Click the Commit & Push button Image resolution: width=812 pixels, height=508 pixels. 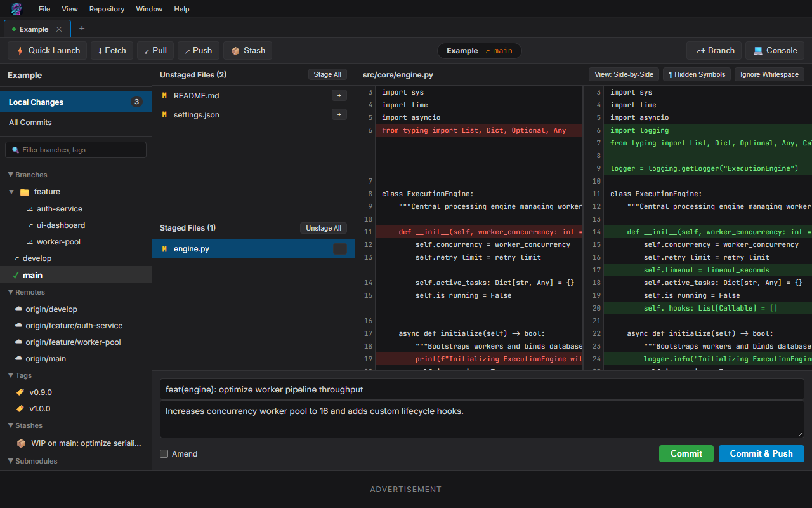(x=761, y=454)
